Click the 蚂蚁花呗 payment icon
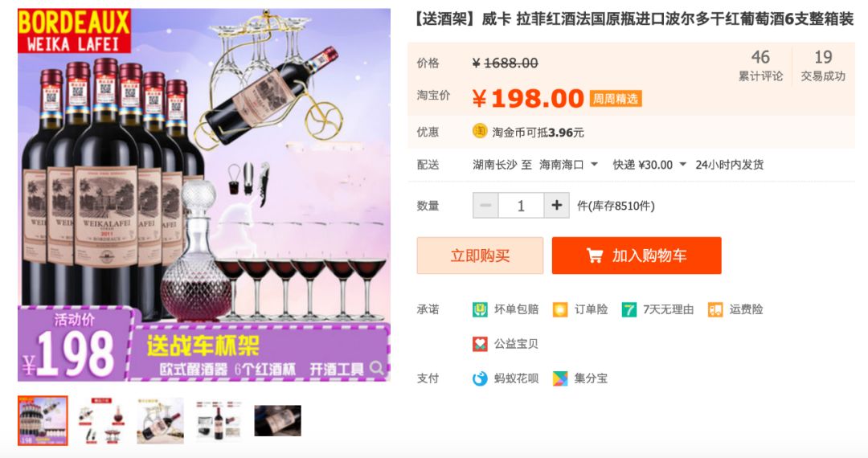Image resolution: width=868 pixels, height=458 pixels. [480, 378]
